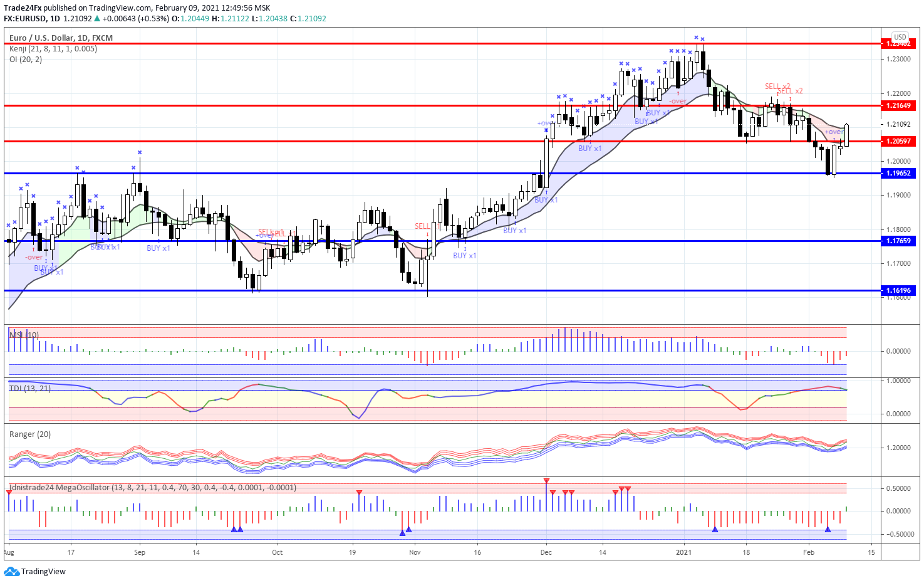The height and width of the screenshot is (583, 924).
Task: Click the Euro / U.S. Dollar chart title
Action: pyautogui.click(x=61, y=38)
